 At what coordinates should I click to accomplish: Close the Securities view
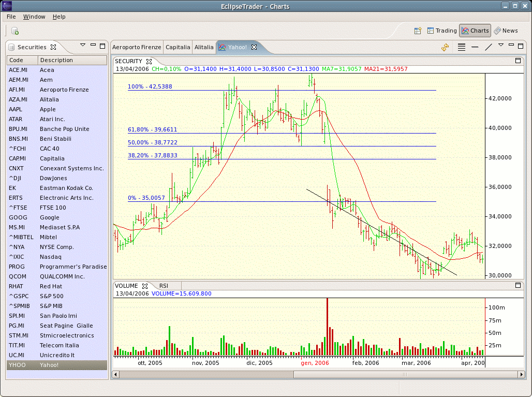53,47
